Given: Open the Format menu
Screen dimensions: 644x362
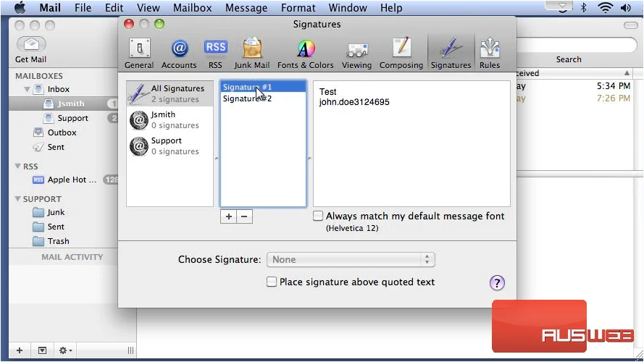Looking at the screenshot, I should (298, 8).
